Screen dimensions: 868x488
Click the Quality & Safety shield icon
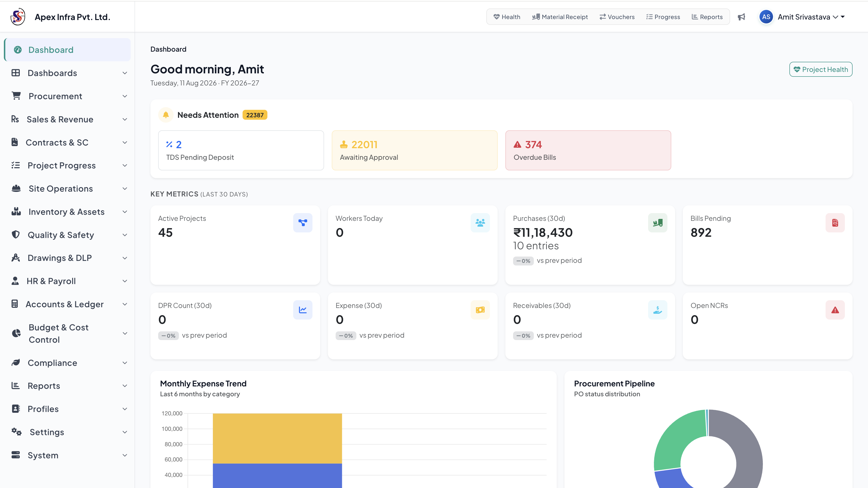pyautogui.click(x=15, y=234)
